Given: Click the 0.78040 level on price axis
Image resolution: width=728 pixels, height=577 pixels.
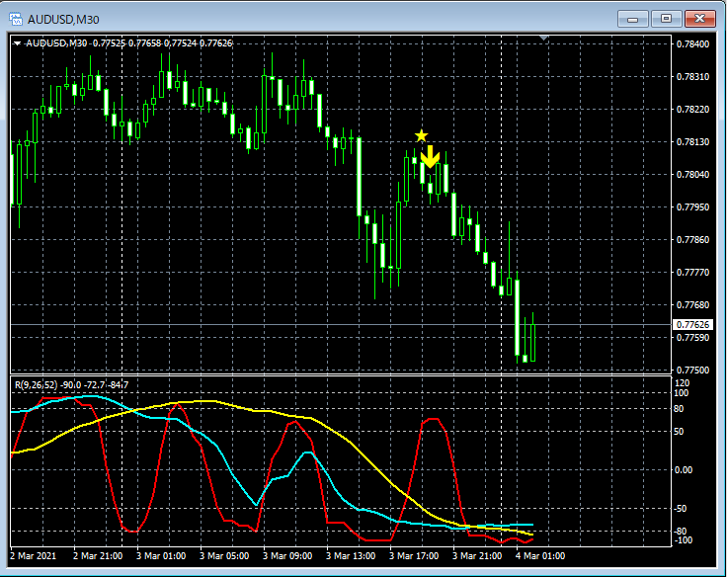Looking at the screenshot, I should coord(690,175).
